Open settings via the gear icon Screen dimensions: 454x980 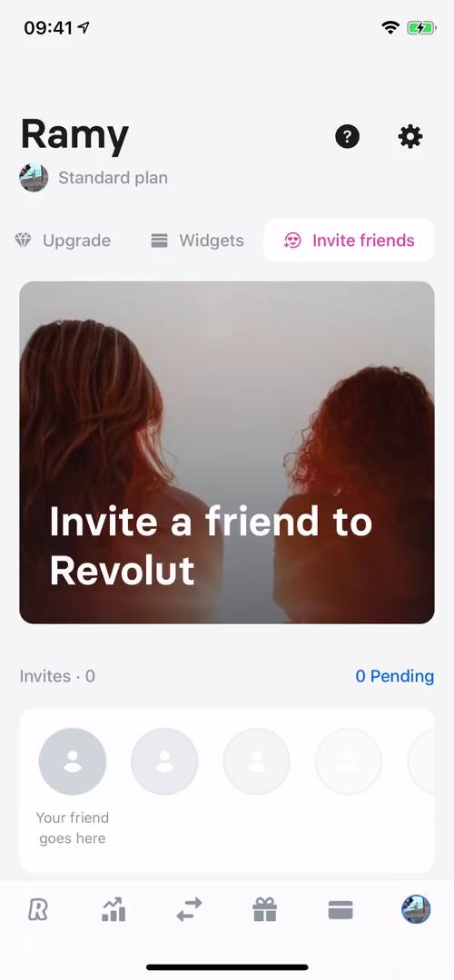pos(410,136)
